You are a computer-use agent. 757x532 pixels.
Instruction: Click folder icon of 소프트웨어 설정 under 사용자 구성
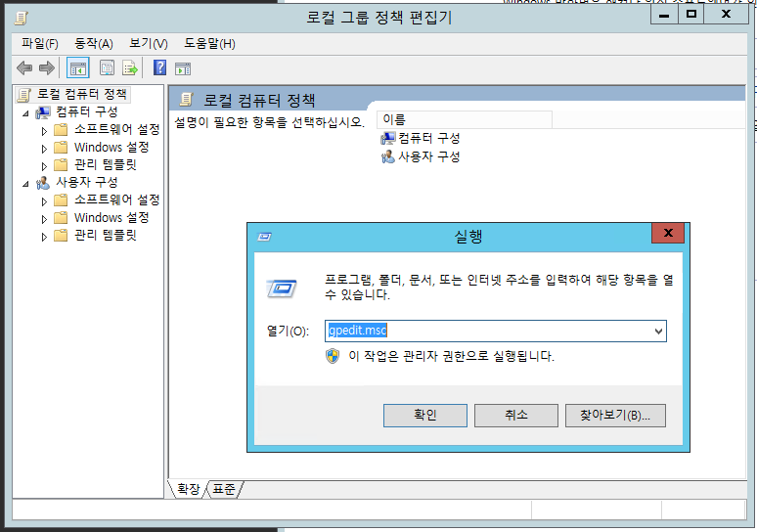click(x=61, y=199)
